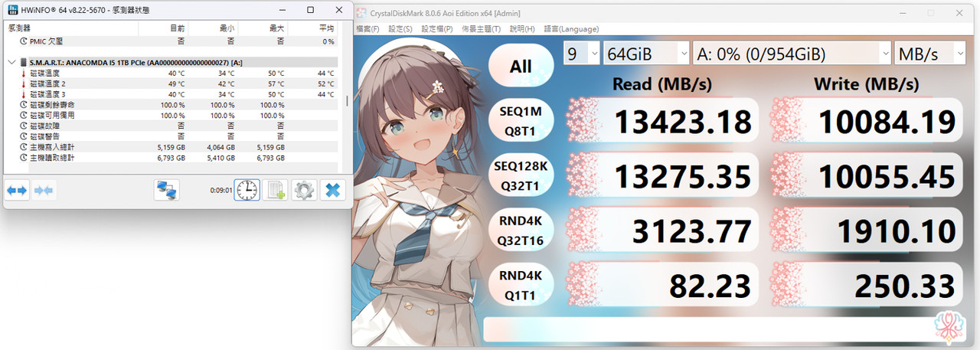The height and width of the screenshot is (350, 980).
Task: Click the drive icon beside S.M.A.R.T. ANACOMDA
Action: [22, 63]
